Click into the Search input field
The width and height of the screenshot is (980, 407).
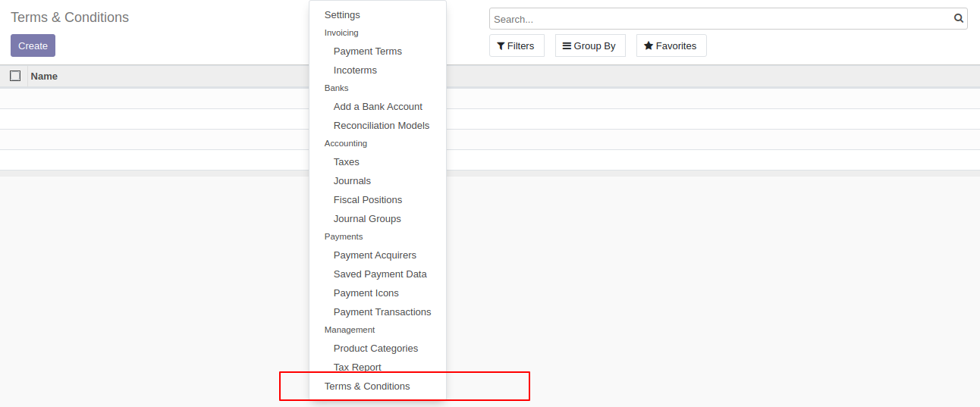tap(721, 19)
